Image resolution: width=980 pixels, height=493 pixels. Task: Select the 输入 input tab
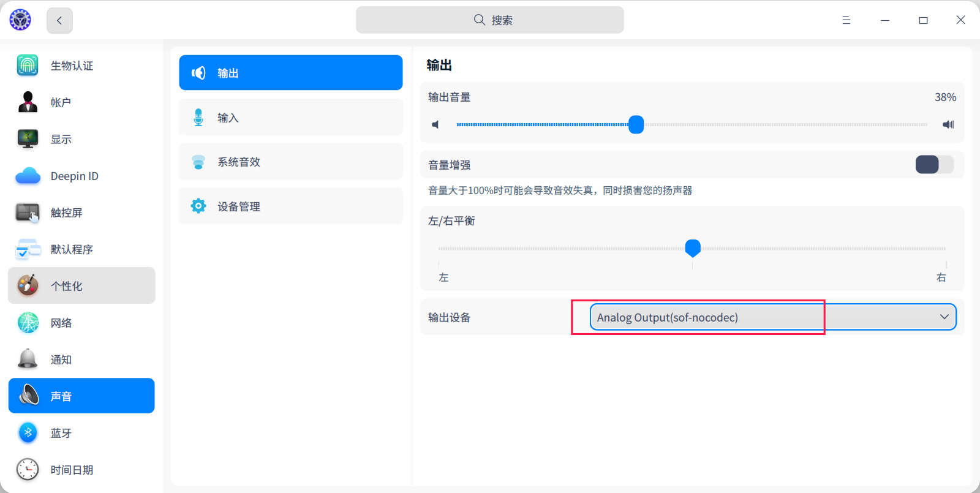point(291,117)
